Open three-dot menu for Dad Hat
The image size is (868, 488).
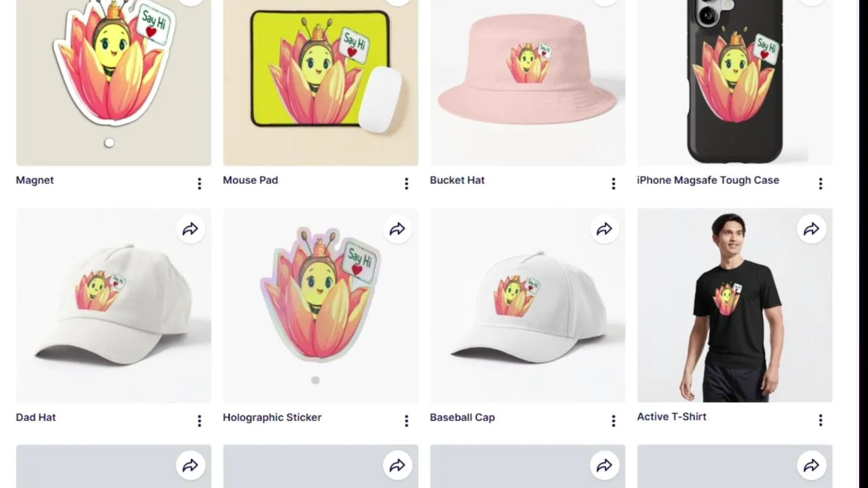coord(199,421)
